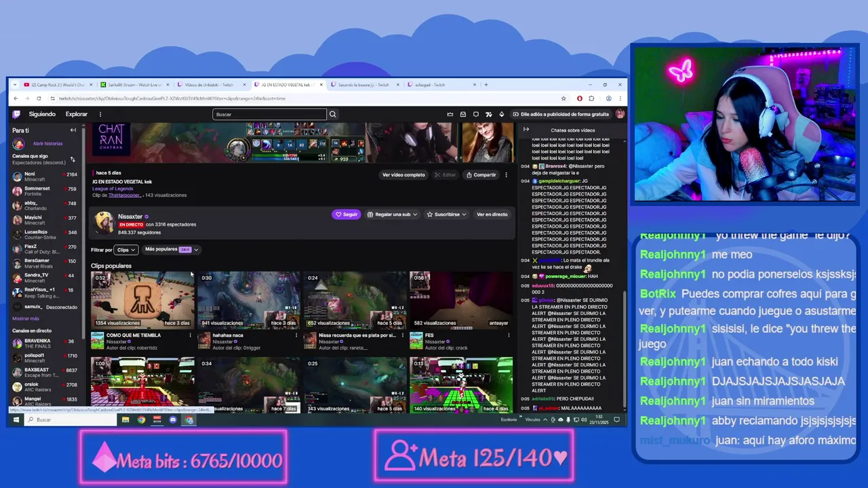Viewport: 868px width, 488px height.
Task: Open the Nissaxter channel avatar
Action: point(104,222)
